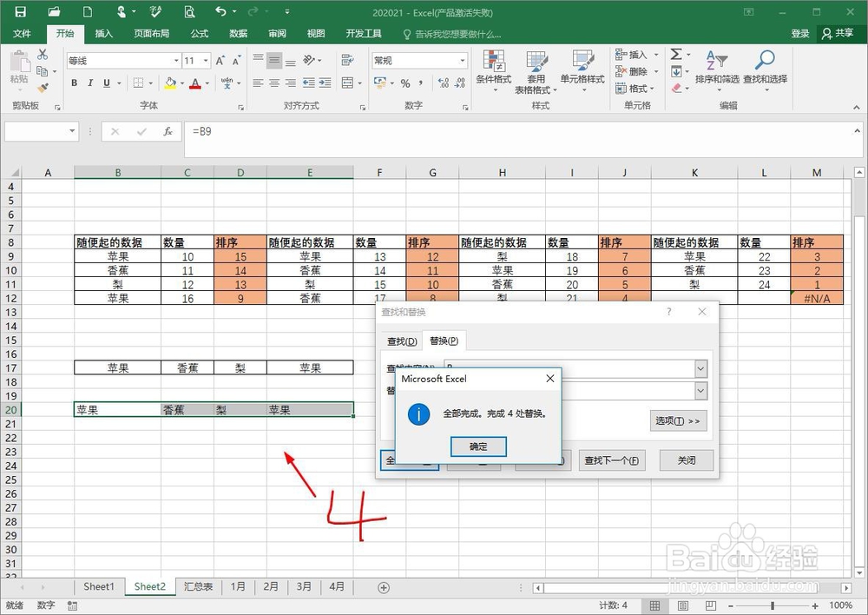Open the Format 格式 cells dropdown

(x=635, y=88)
